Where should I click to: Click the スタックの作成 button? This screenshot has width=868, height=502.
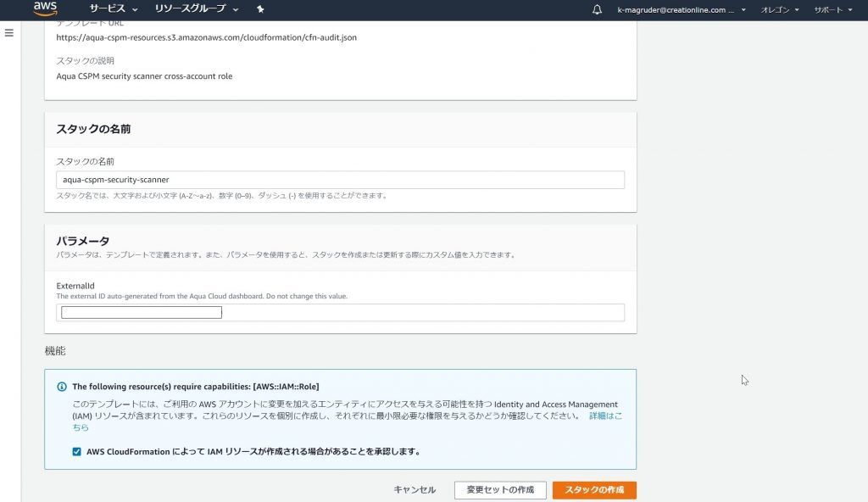[x=594, y=490]
